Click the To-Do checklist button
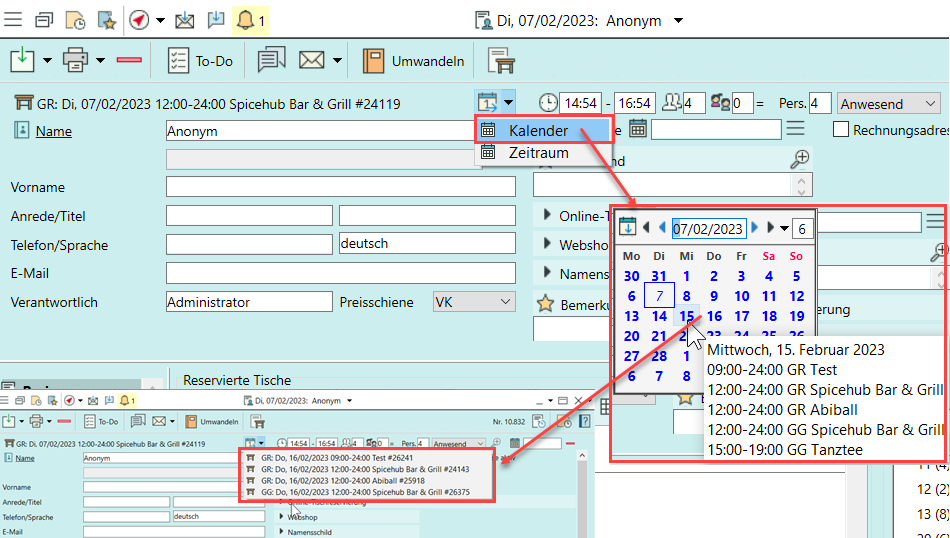Viewport: 950px width, 538px height. (x=200, y=61)
